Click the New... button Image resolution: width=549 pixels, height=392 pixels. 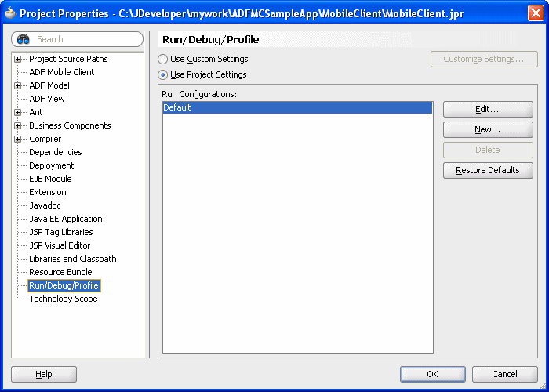click(488, 130)
